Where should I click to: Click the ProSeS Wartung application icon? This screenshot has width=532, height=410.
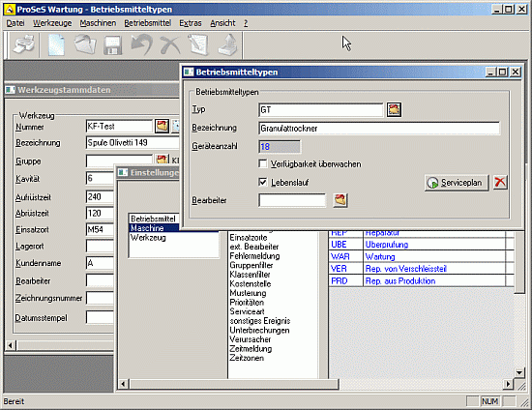pos(10,10)
